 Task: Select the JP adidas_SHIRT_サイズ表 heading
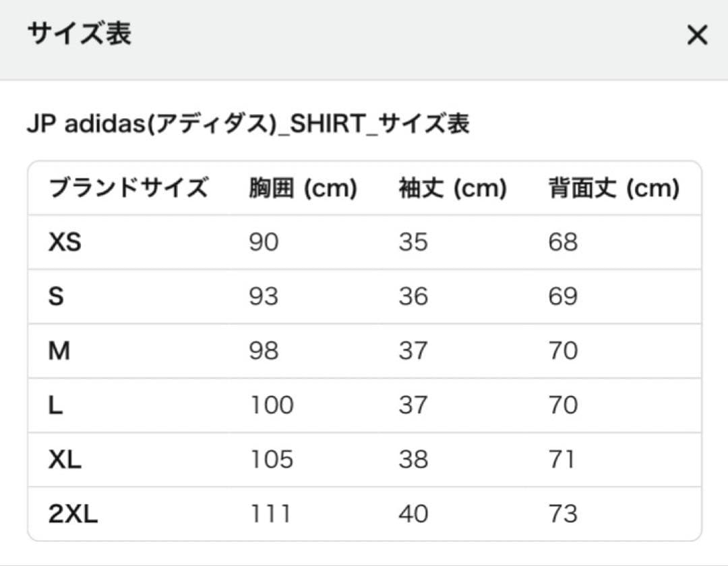[x=249, y=122]
